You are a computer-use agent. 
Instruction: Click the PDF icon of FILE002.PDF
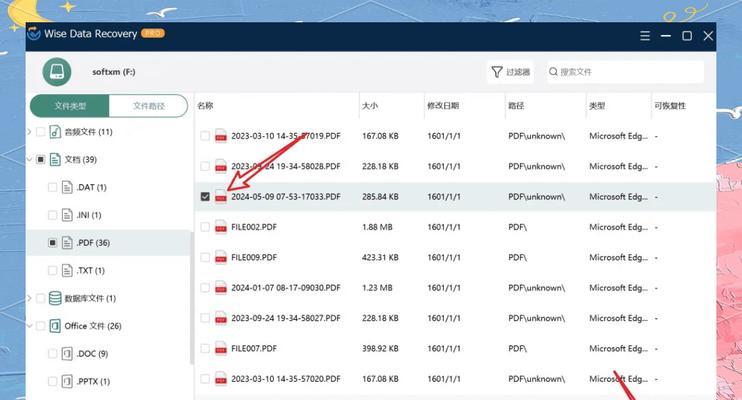click(x=221, y=227)
